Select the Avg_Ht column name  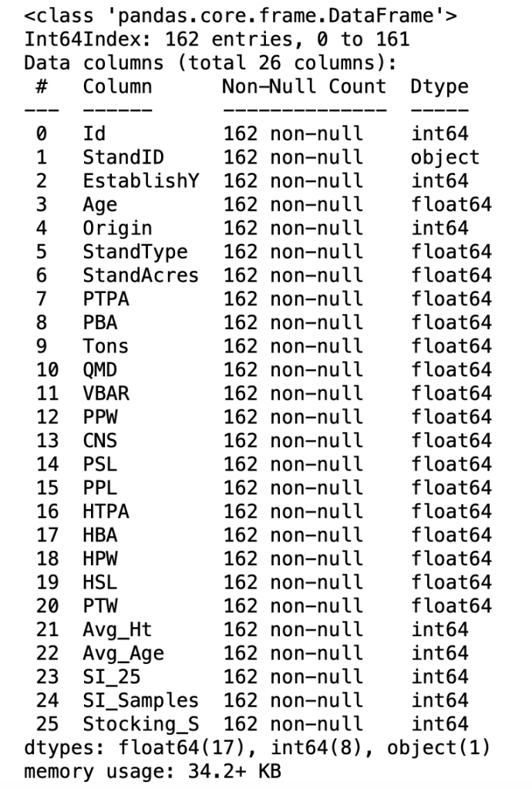pos(117,630)
